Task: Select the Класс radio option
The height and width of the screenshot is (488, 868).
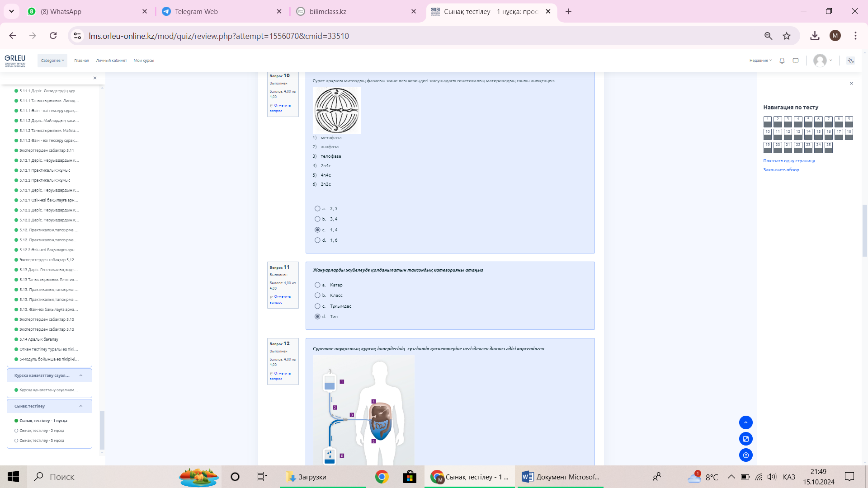Action: 317,296
